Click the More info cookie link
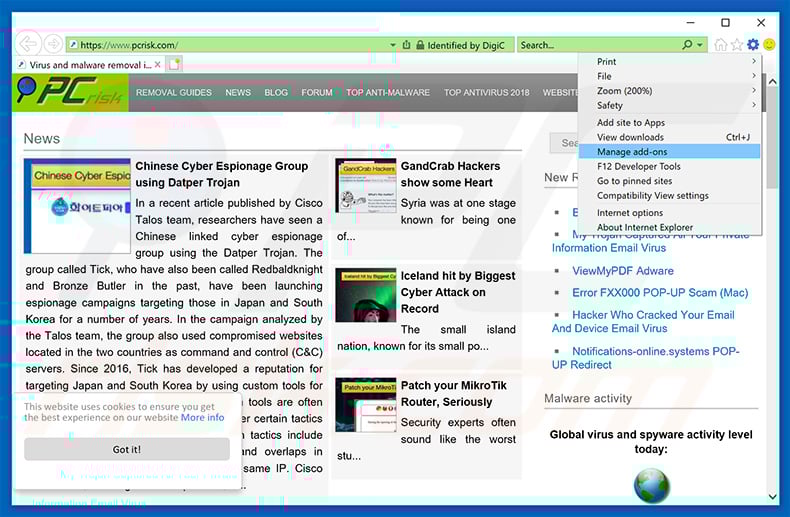790x517 pixels. click(x=203, y=417)
